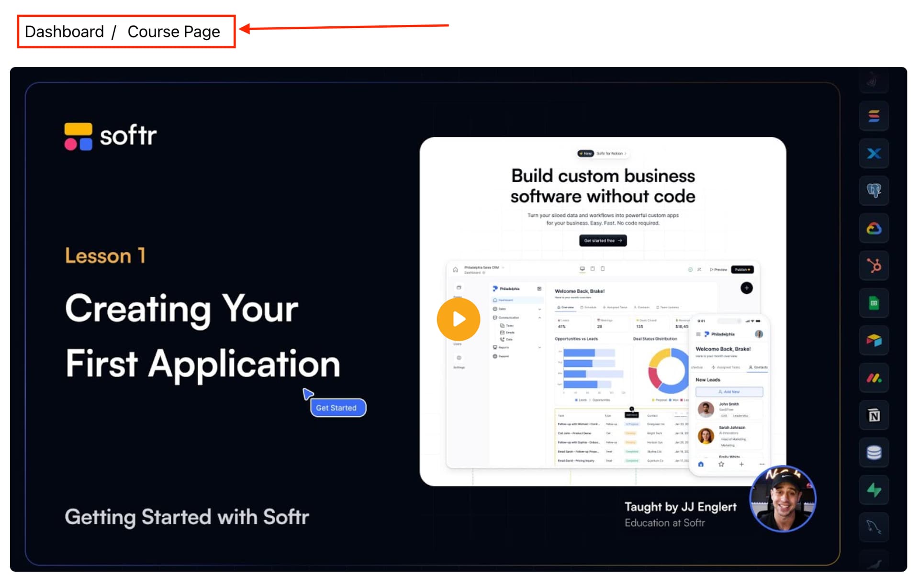Screen dimensions: 919x588
Task: Click Course Page breadcrumb item
Action: pos(174,32)
